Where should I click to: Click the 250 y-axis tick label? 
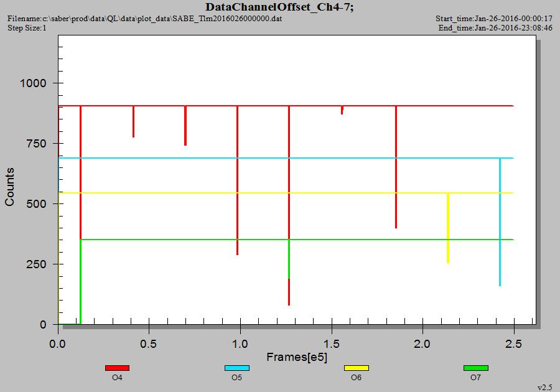(x=37, y=264)
